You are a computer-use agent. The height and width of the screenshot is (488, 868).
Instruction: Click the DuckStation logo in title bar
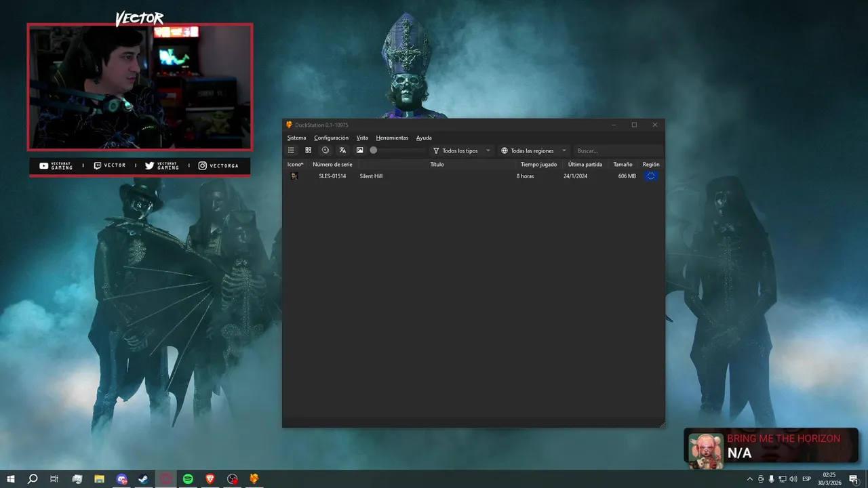click(x=290, y=125)
